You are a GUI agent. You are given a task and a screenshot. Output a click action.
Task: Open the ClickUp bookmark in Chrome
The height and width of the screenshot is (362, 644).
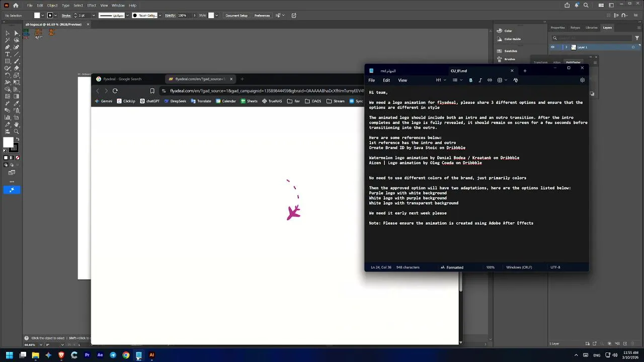click(x=126, y=101)
